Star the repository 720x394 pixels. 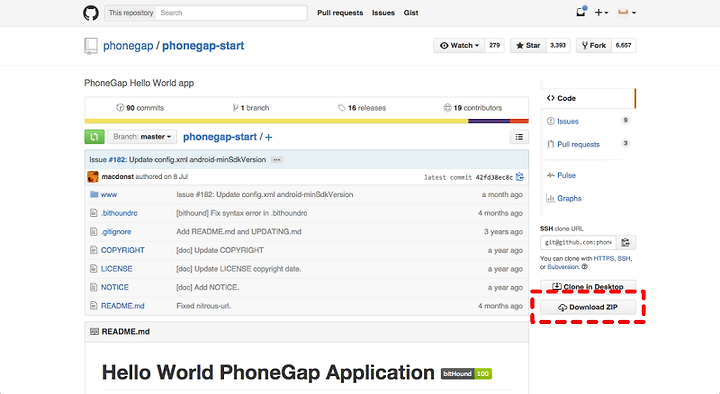(528, 45)
